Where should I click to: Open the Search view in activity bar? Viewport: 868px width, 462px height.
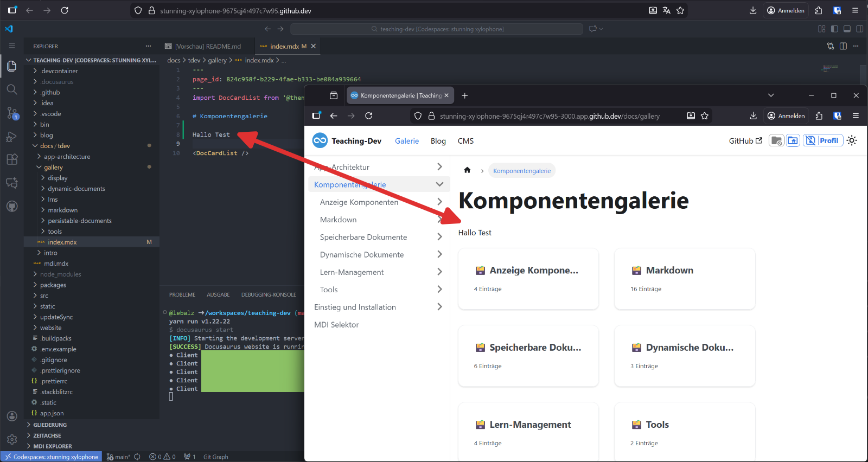point(12,89)
